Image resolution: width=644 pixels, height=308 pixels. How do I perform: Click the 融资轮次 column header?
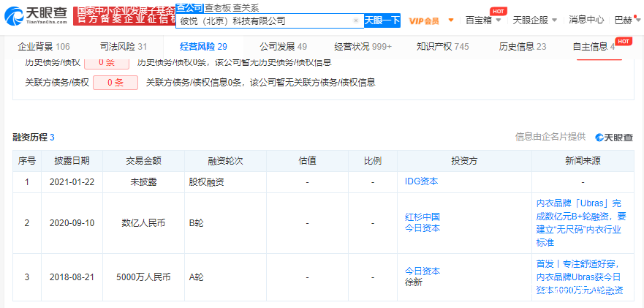(225, 161)
